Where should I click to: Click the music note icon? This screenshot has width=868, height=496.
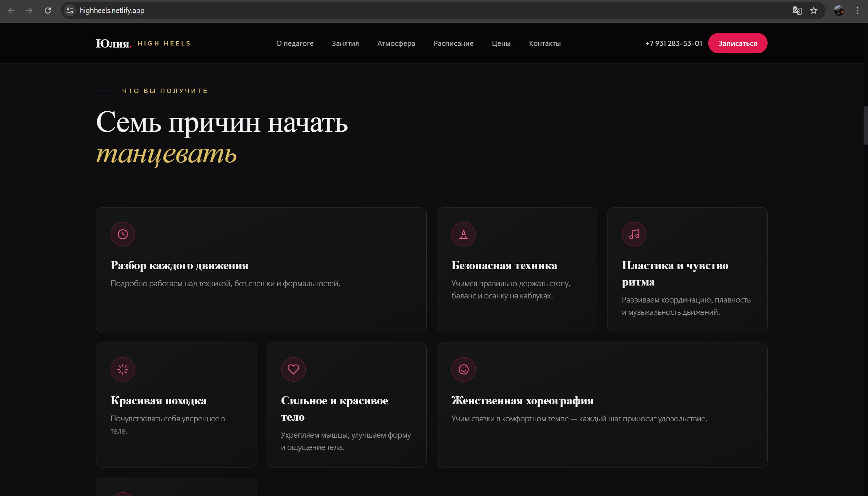[x=634, y=234]
